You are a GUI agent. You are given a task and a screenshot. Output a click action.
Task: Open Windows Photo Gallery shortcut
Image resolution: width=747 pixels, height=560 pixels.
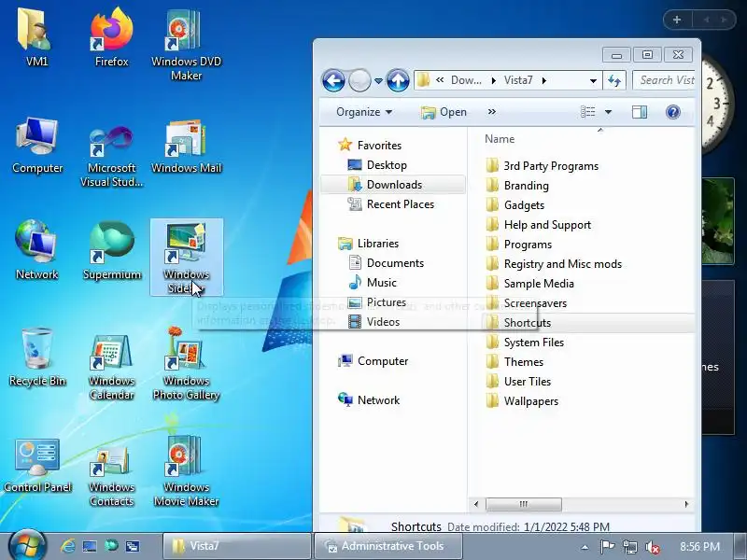point(186,364)
